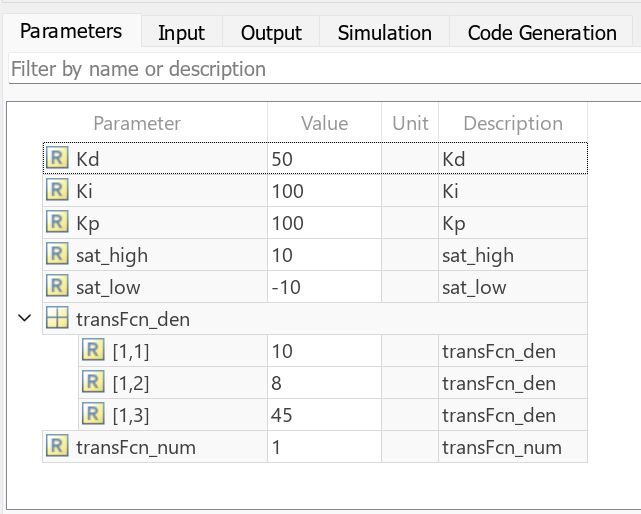Click the parameter icon beside Ki
The image size is (641, 514).
[x=57, y=191]
